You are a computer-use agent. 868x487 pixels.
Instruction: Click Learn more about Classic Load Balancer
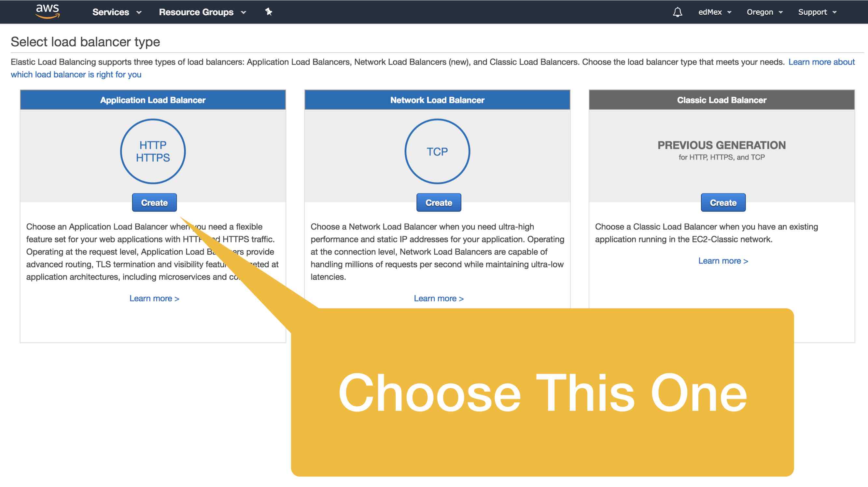coord(722,260)
